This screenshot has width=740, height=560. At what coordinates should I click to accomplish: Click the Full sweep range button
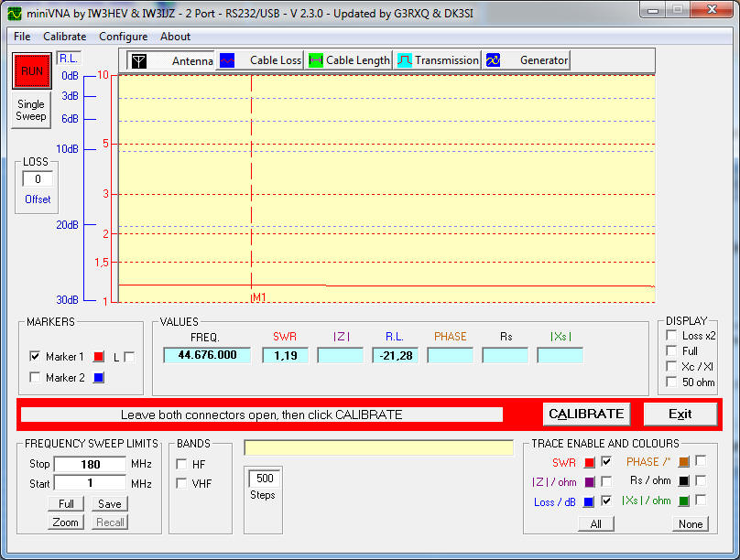(66, 504)
